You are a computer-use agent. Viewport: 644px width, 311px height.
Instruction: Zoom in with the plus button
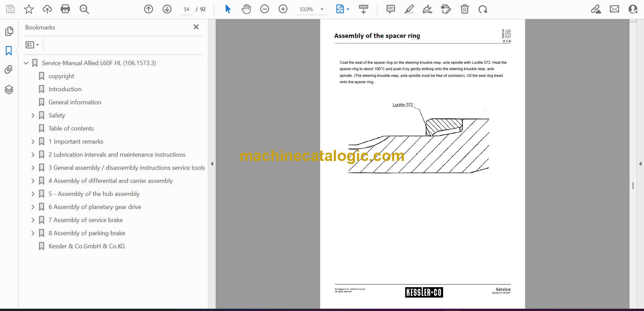(283, 9)
